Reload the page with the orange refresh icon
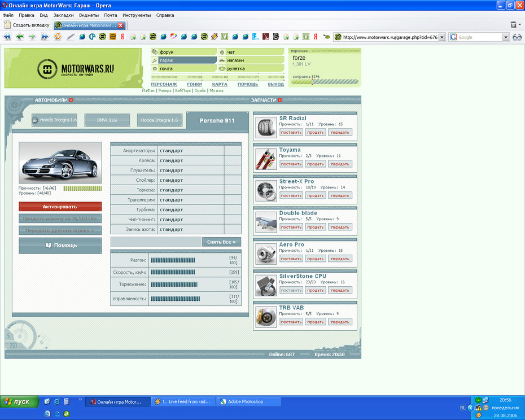525x420 pixels. click(58, 37)
